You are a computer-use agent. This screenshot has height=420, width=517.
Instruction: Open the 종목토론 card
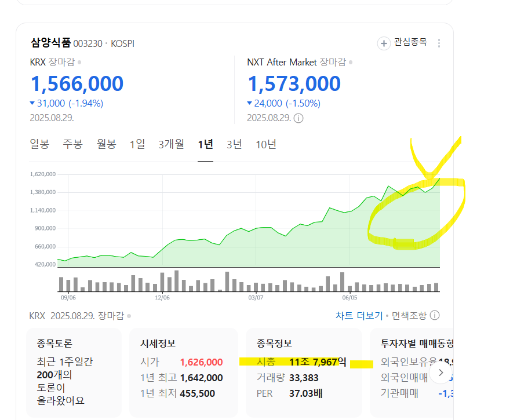[74, 372]
